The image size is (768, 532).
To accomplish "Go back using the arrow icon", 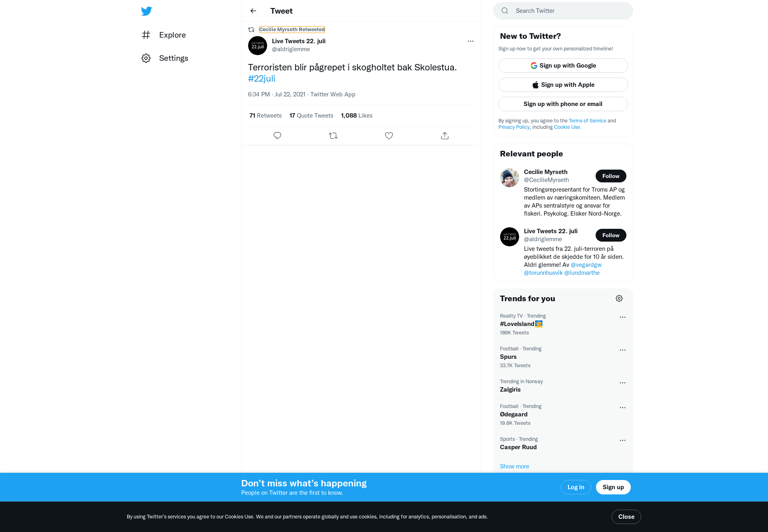I will click(x=253, y=11).
